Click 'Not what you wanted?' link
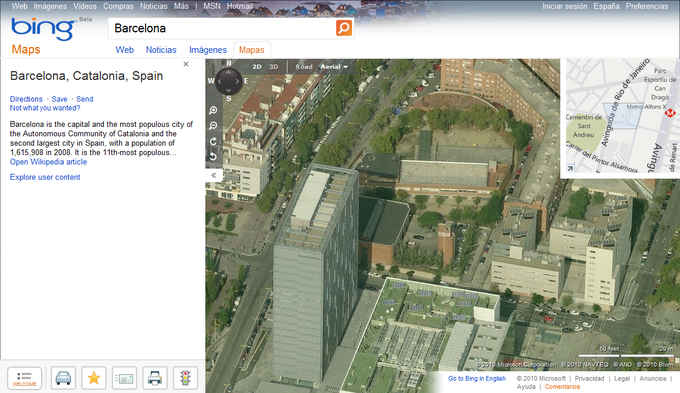Image resolution: width=680 pixels, height=393 pixels. (45, 108)
